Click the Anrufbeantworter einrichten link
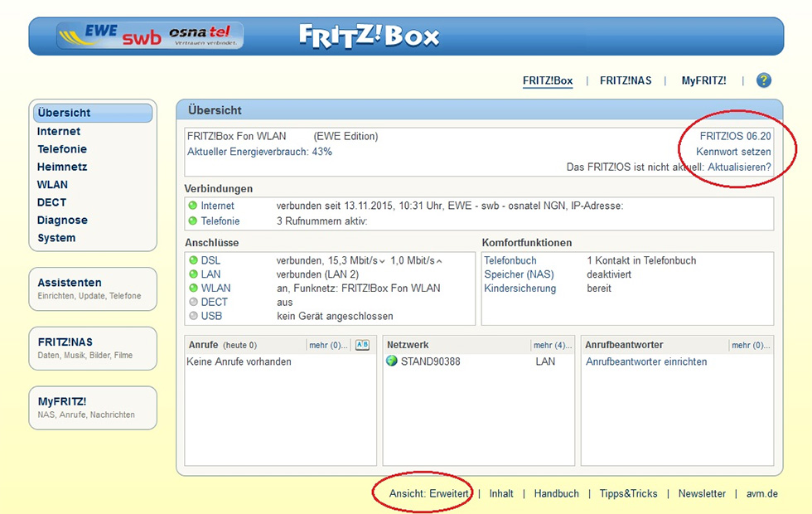 tap(646, 361)
